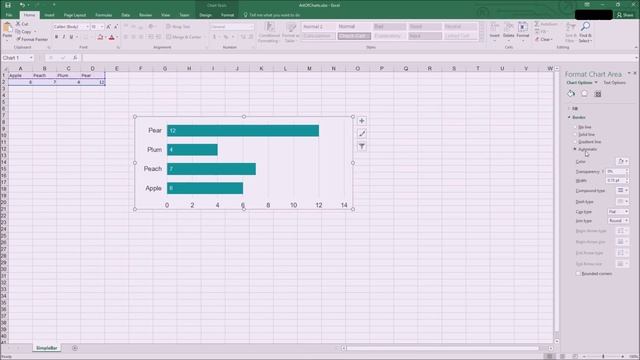This screenshot has width=640, height=360.
Task: Click the Insert cells icon
Action: point(494,27)
